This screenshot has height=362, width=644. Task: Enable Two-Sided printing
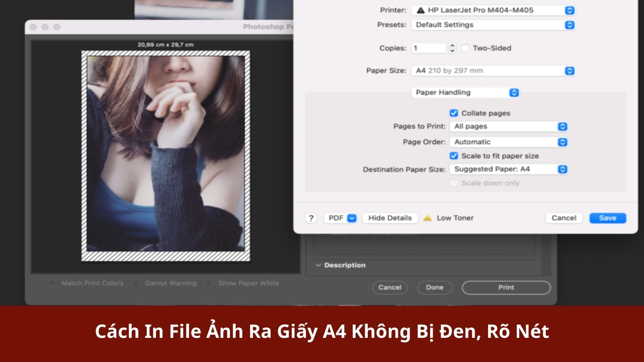pyautogui.click(x=464, y=48)
